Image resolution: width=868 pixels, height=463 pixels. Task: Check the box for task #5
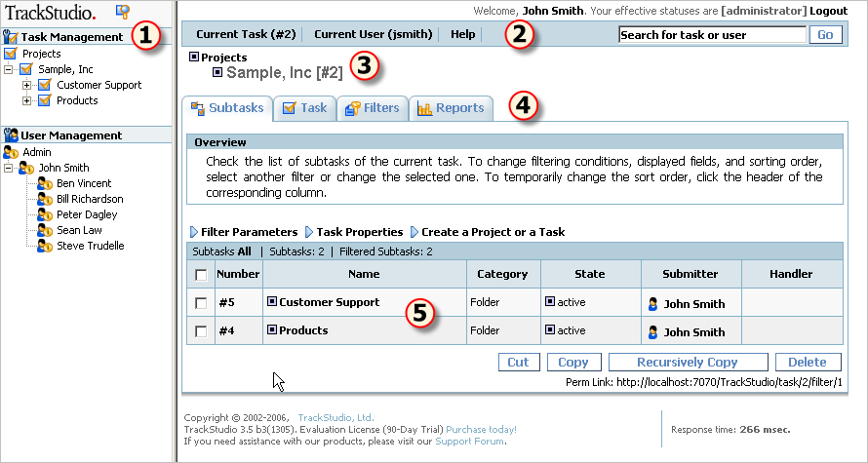click(202, 303)
